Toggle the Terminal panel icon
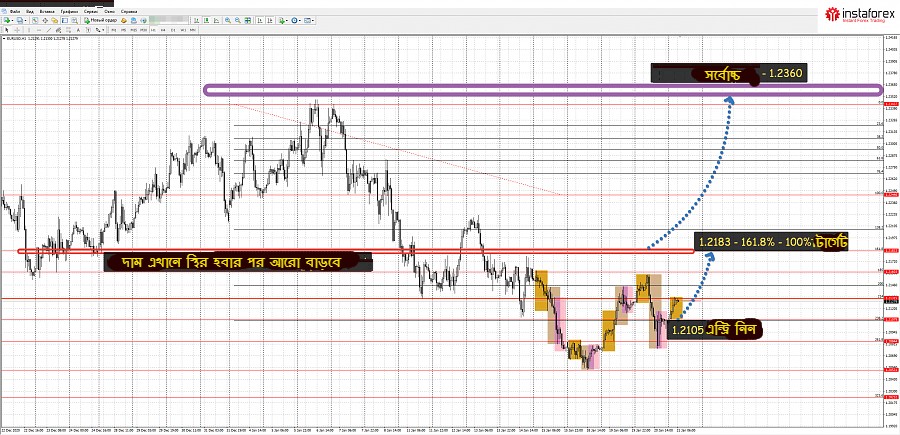 pyautogui.click(x=65, y=21)
